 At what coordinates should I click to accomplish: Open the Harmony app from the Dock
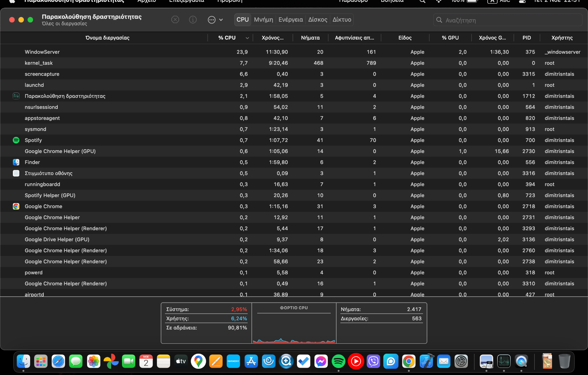click(233, 361)
